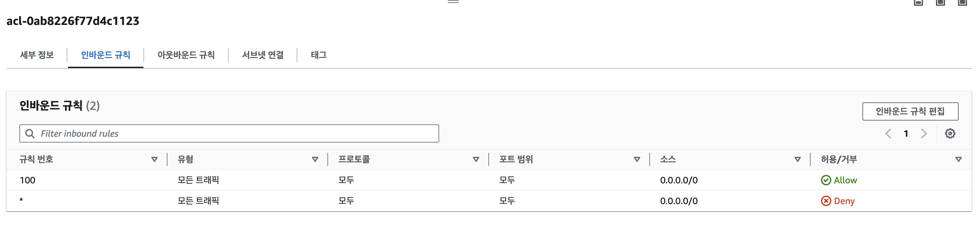Viewport: 980px width, 230px height.
Task: Sort by 규칙 번호 column arrow
Action: (x=154, y=160)
